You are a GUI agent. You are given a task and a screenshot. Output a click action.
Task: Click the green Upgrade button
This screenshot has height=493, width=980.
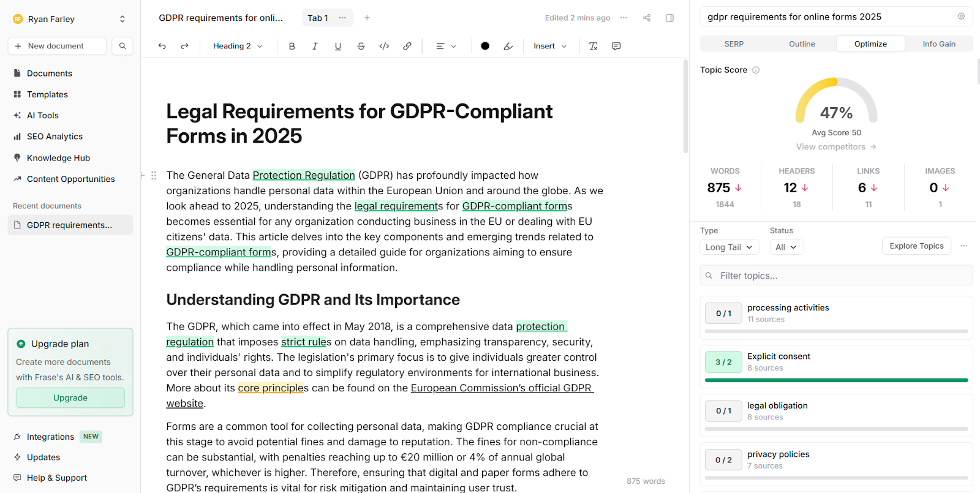coord(70,397)
